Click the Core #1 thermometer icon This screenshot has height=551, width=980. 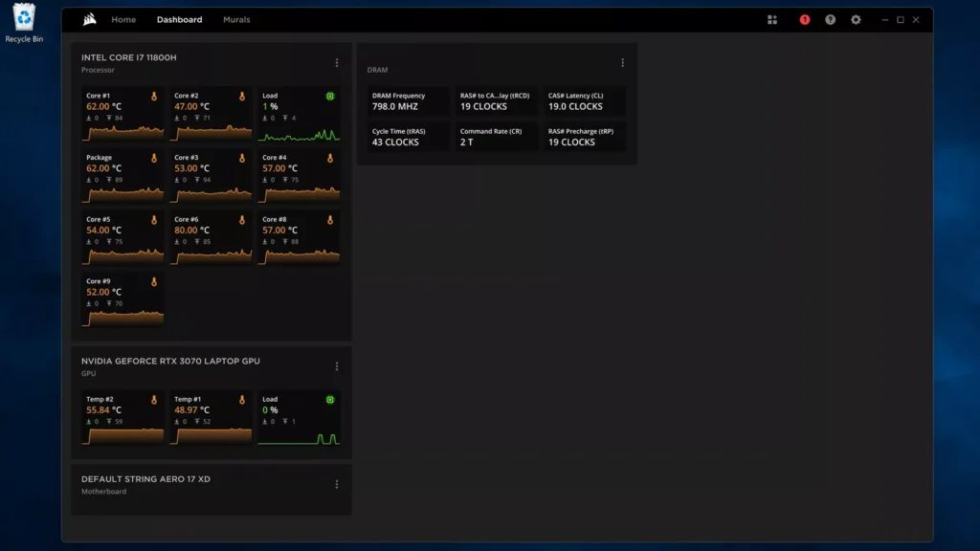coord(154,97)
